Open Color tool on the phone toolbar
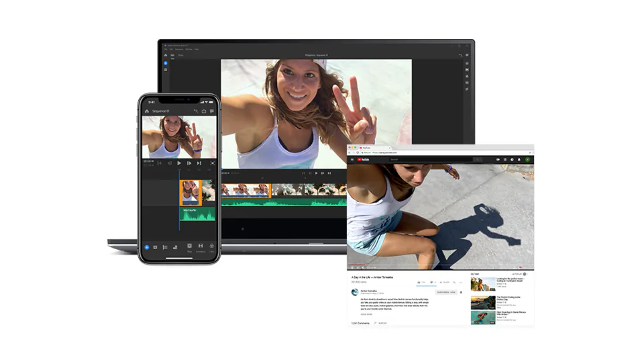The image size is (644, 362). tap(212, 247)
